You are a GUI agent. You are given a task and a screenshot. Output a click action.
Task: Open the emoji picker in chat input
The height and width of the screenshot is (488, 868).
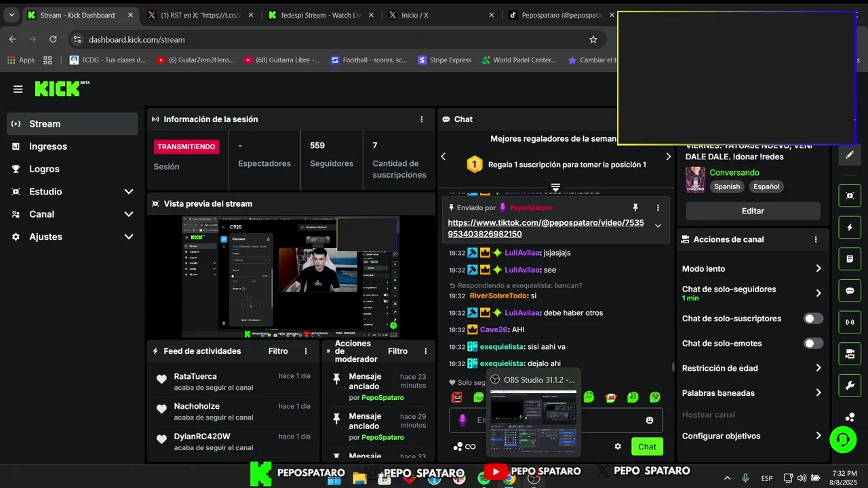point(650,420)
